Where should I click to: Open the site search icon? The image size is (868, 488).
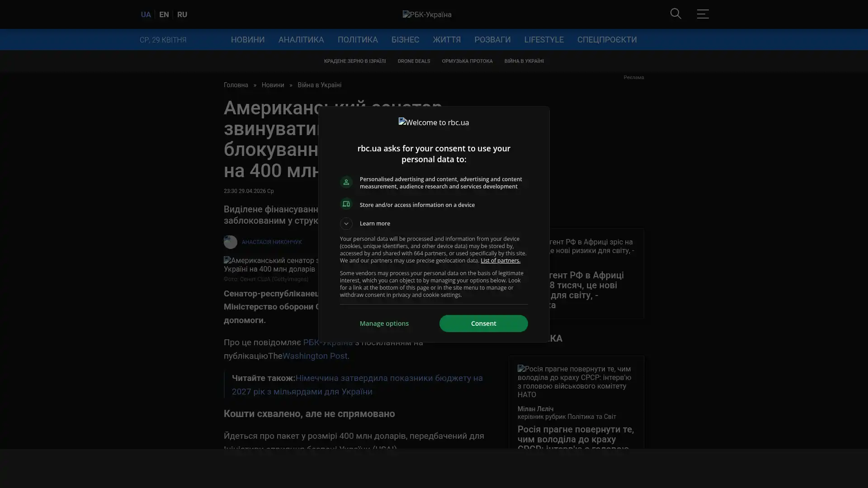[x=675, y=14]
